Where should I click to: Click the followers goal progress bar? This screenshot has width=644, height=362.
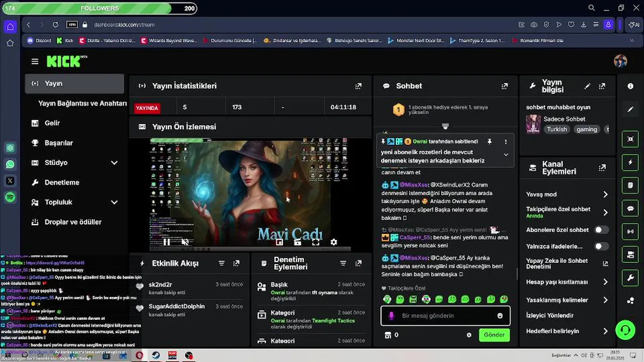click(x=100, y=8)
